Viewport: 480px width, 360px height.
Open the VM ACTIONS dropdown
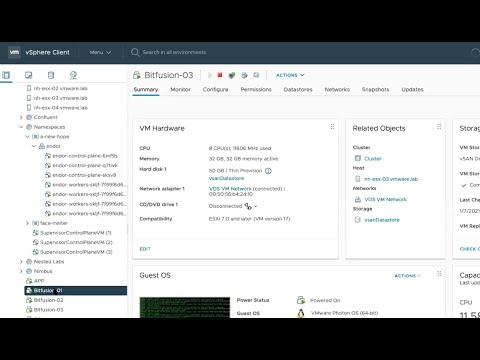coord(290,75)
